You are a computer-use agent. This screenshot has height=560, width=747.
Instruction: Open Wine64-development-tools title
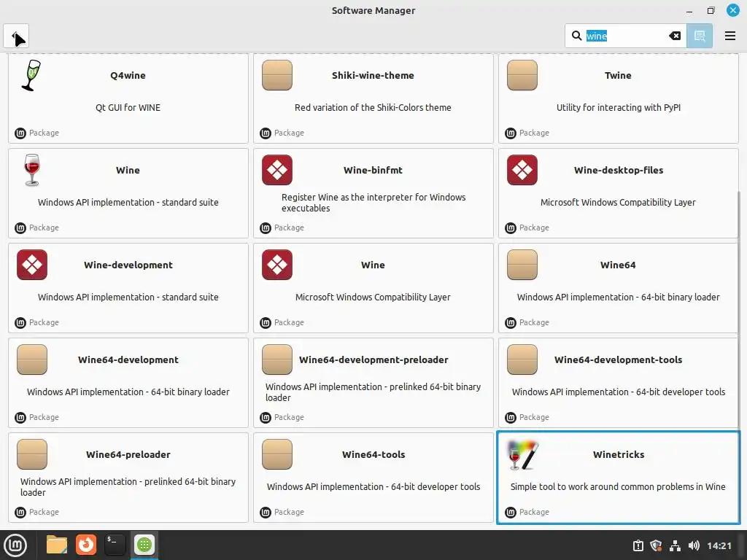click(619, 359)
